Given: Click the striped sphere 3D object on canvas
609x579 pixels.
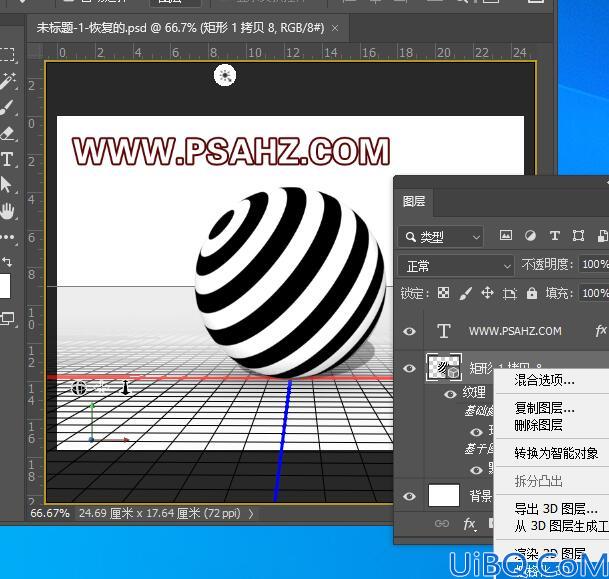Looking at the screenshot, I should pyautogui.click(x=291, y=283).
